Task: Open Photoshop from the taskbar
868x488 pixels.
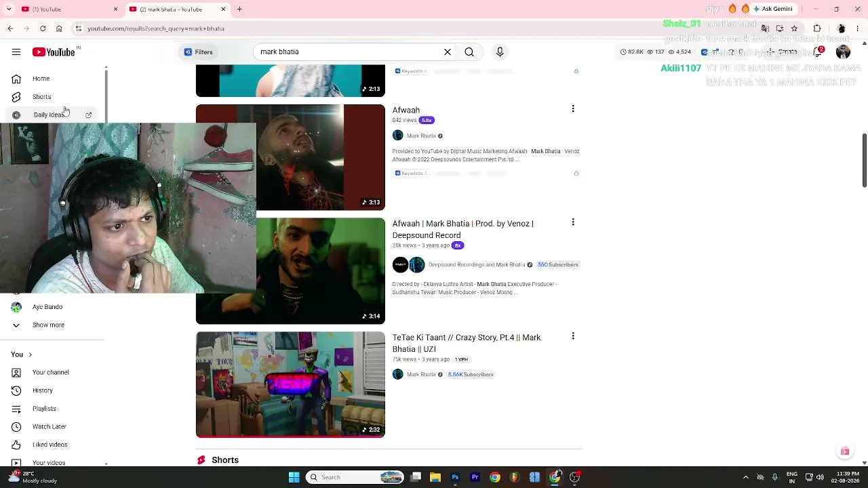Action: coord(455,477)
